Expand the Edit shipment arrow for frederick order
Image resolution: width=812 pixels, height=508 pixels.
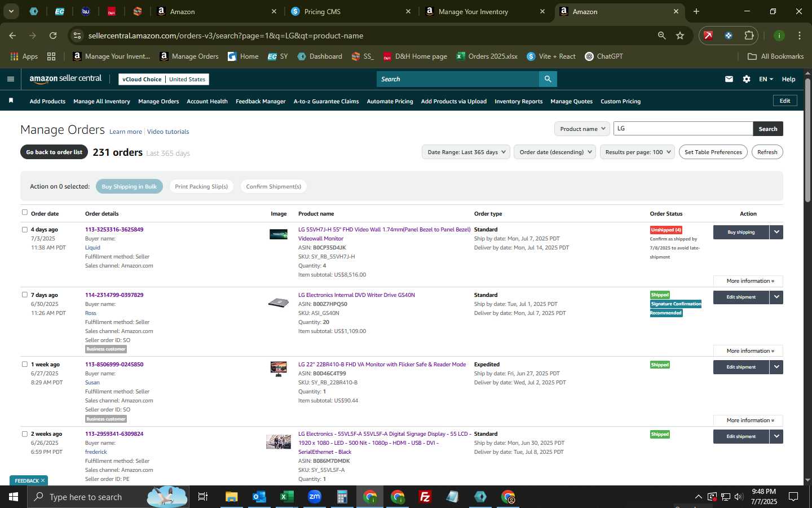click(776, 436)
